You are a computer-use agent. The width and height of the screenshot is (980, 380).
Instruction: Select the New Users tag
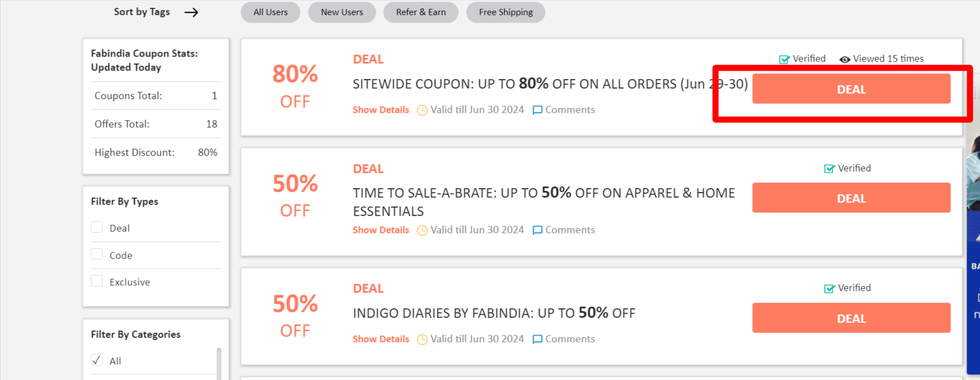tap(342, 12)
